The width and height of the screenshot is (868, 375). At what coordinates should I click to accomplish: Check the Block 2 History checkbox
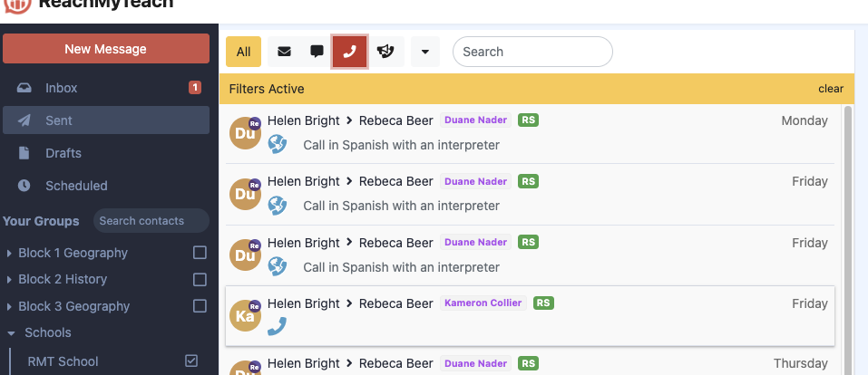200,279
